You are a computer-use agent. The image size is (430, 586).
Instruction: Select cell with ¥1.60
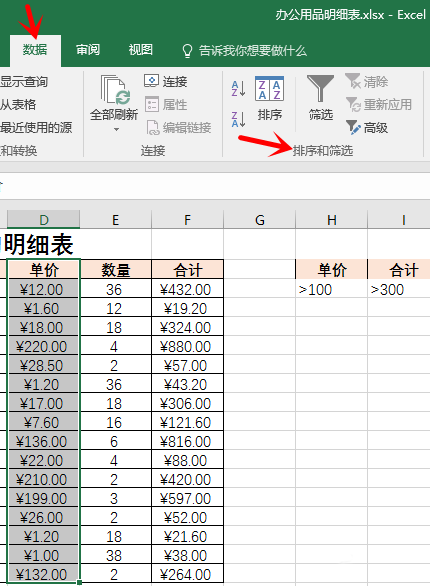tap(44, 308)
